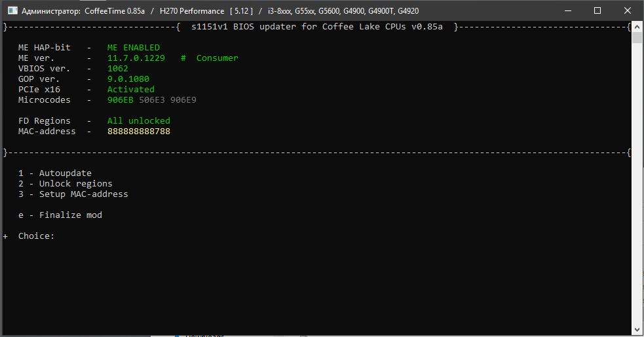The height and width of the screenshot is (337, 644).
Task: Click microcode '506E3'
Action: click(151, 99)
